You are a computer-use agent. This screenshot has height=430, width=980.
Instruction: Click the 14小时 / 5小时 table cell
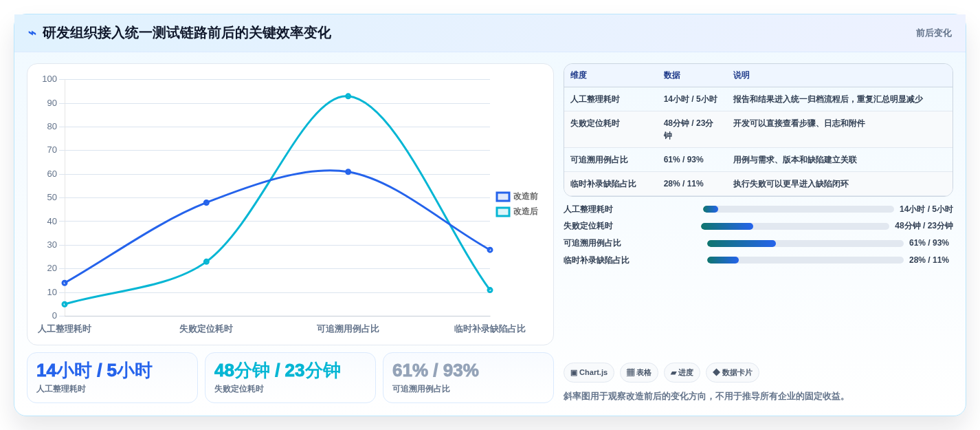click(x=691, y=100)
